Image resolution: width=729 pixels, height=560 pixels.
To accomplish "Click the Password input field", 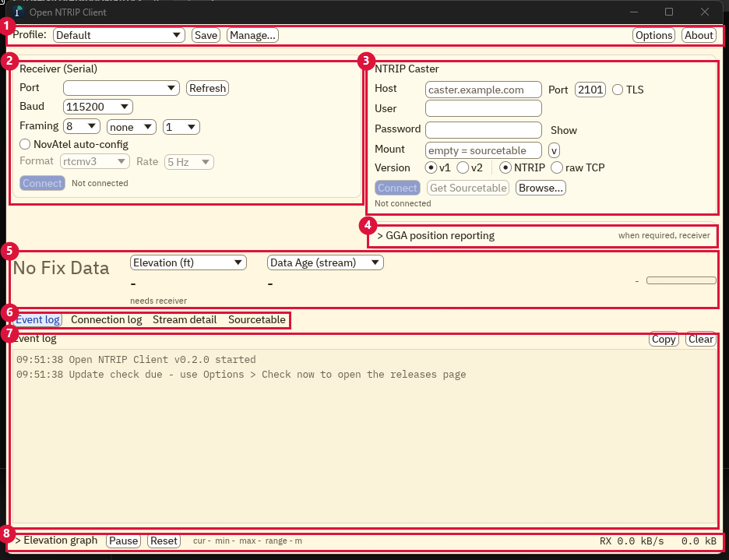I will pos(484,130).
